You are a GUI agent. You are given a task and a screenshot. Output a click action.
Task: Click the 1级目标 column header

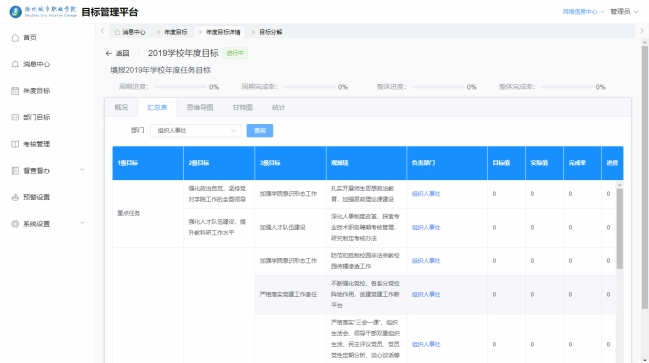point(148,163)
